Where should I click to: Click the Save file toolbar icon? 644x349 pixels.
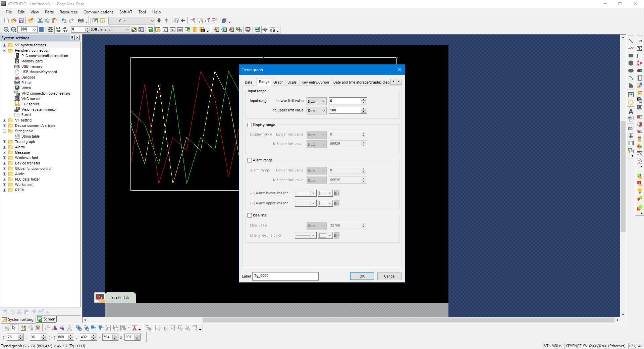click(21, 20)
